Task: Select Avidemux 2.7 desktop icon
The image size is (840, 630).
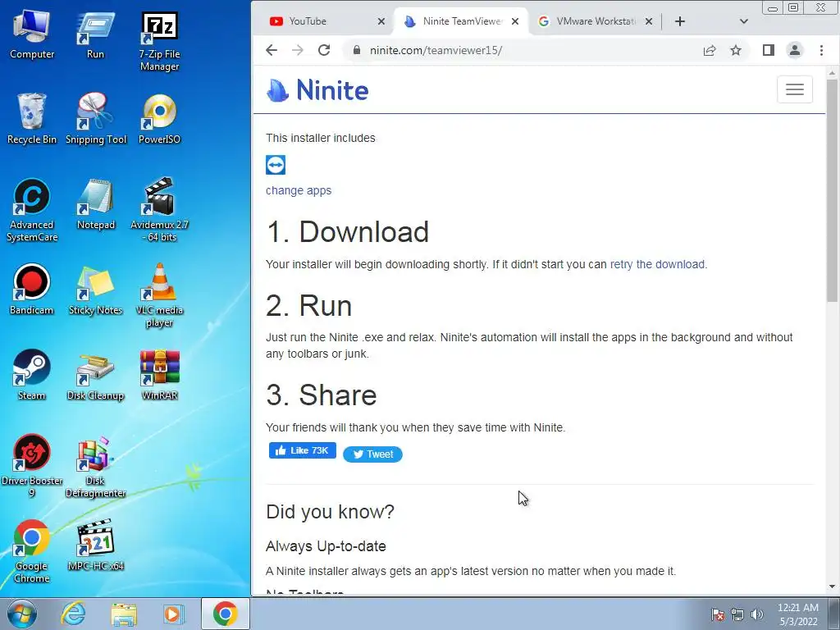Action: [x=159, y=211]
